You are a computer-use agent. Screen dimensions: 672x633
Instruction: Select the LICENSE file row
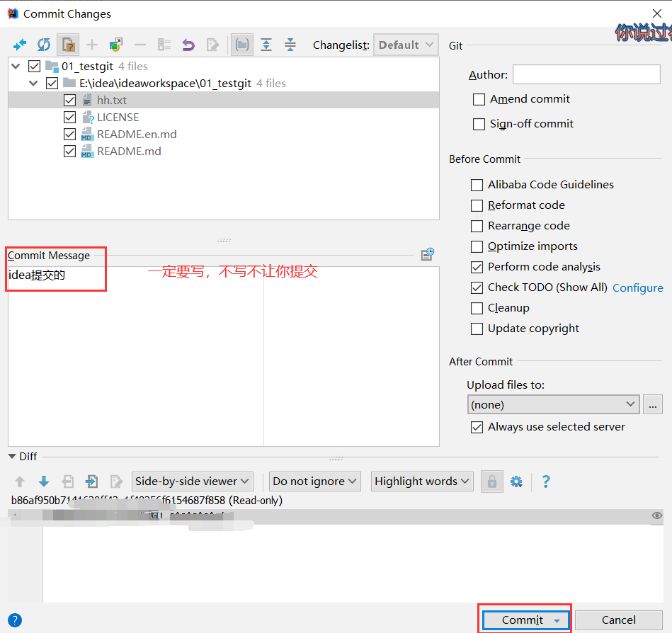(x=224, y=118)
